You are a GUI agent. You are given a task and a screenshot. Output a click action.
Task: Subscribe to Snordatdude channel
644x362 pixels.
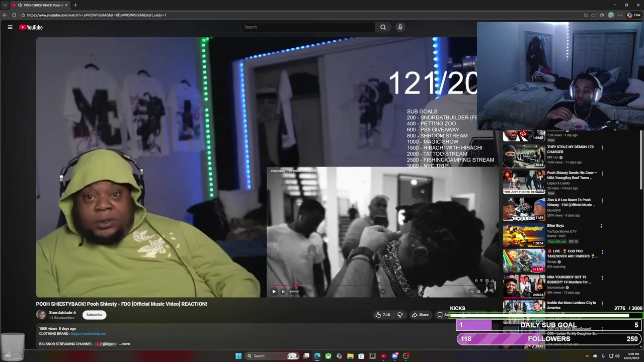point(94,315)
